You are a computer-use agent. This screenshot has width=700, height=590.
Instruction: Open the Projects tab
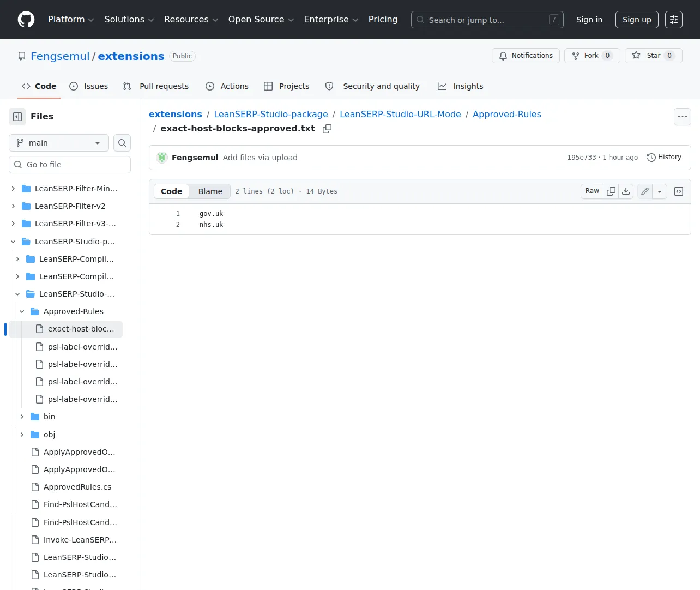coord(287,86)
